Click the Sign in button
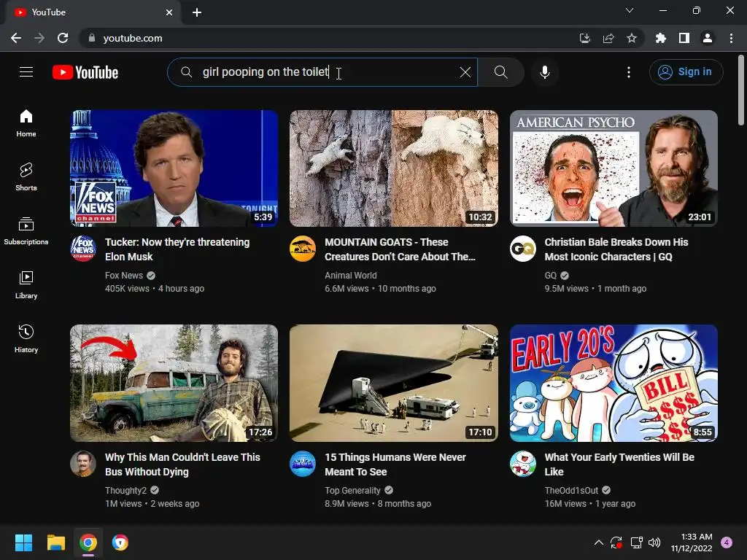Image resolution: width=747 pixels, height=560 pixels. coord(686,72)
